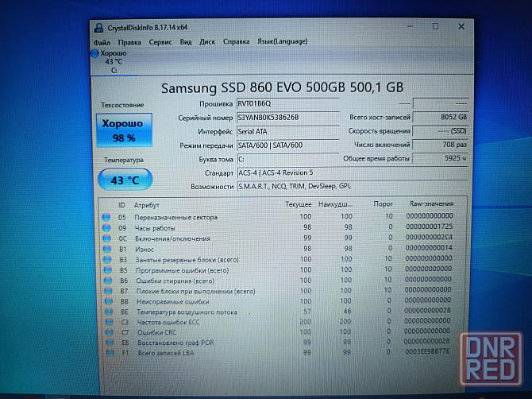
Task: Click the 43 °C temperature button
Action: (125, 180)
